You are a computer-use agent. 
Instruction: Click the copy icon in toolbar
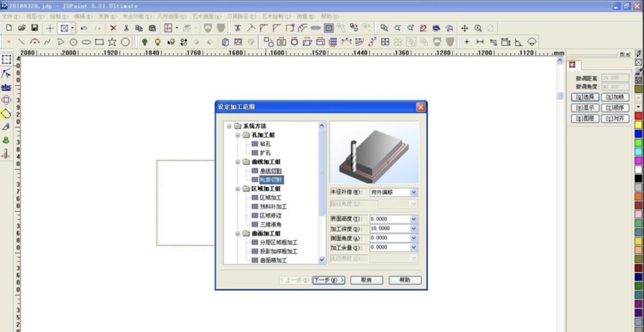[139, 29]
